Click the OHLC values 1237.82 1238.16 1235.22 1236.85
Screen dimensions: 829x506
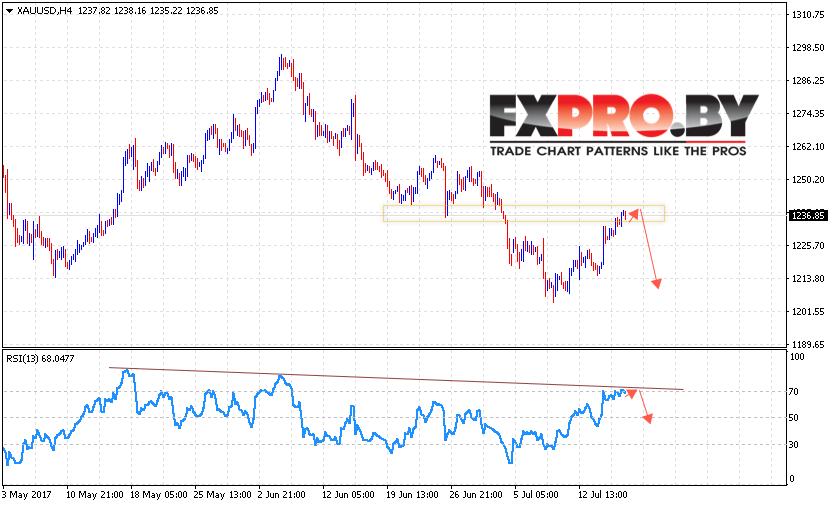(x=148, y=11)
